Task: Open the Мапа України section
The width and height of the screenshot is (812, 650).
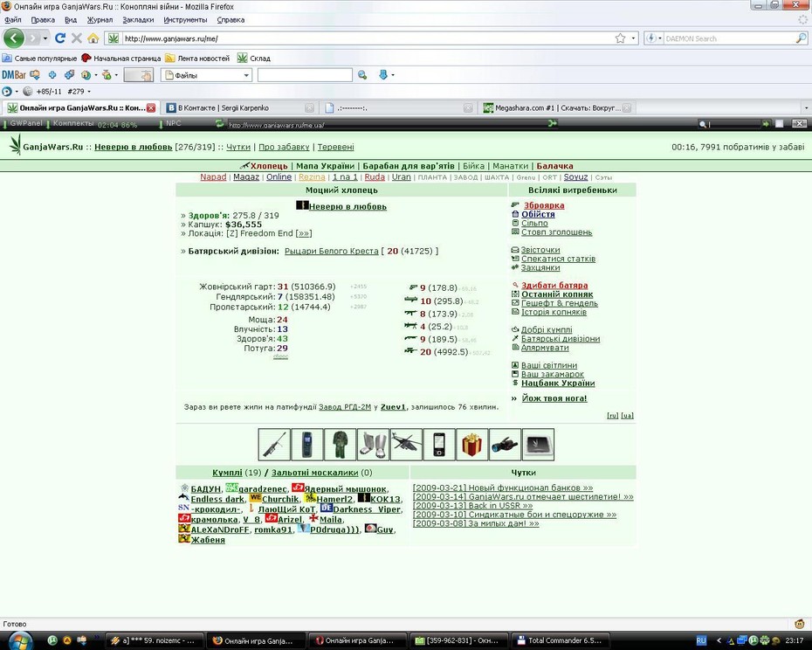Action: click(x=325, y=166)
